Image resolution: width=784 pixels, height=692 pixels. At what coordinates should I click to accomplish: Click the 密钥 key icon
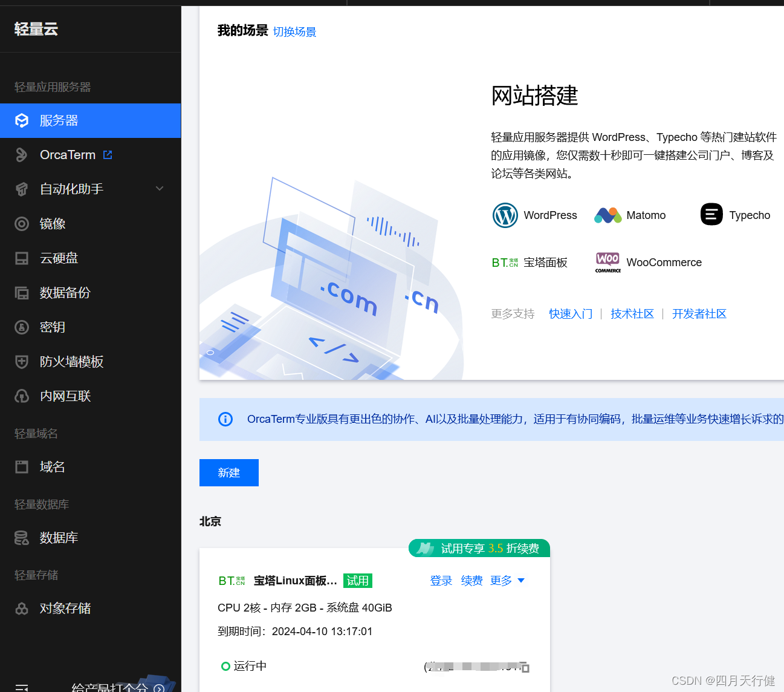click(x=22, y=327)
